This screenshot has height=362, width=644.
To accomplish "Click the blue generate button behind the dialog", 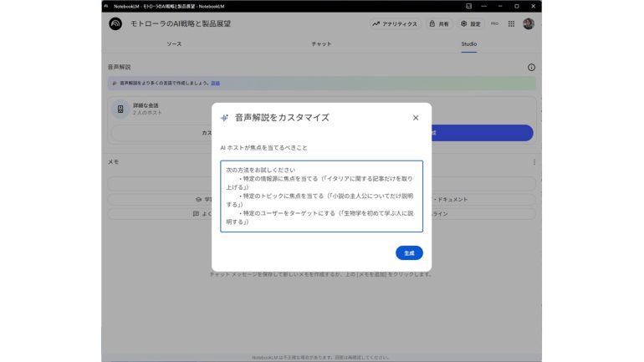I will [x=483, y=133].
